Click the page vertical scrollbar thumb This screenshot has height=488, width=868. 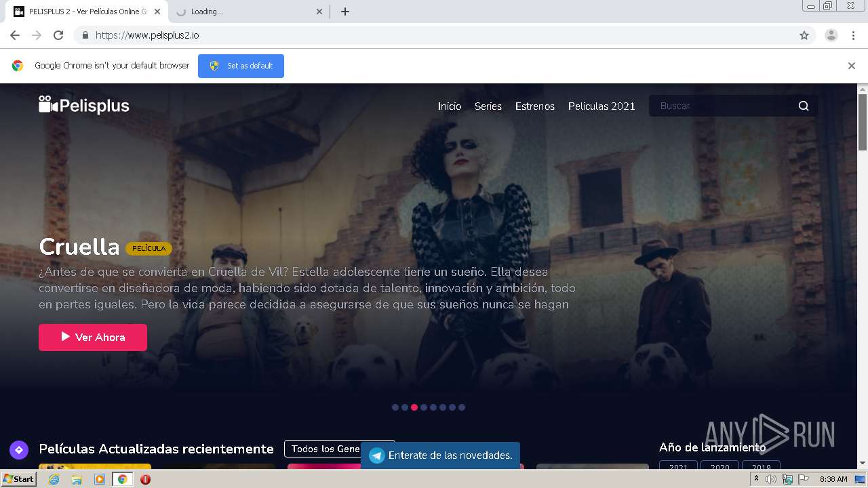(x=863, y=122)
